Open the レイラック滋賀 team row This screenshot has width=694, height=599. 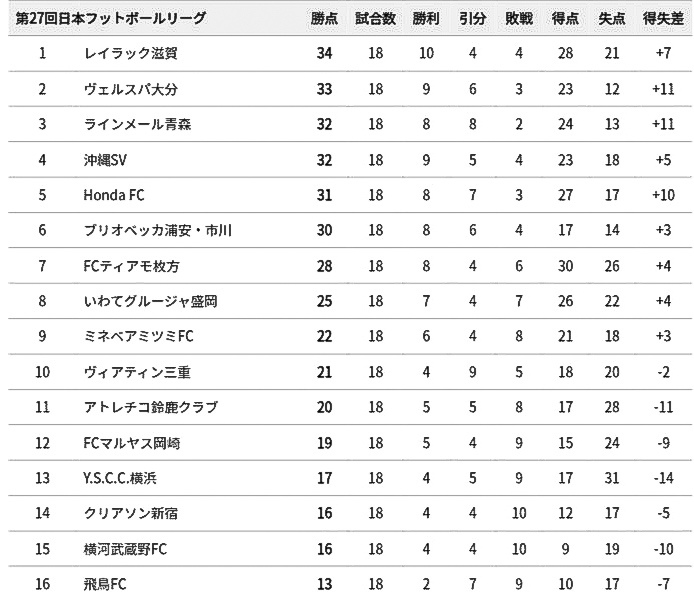(x=350, y=53)
